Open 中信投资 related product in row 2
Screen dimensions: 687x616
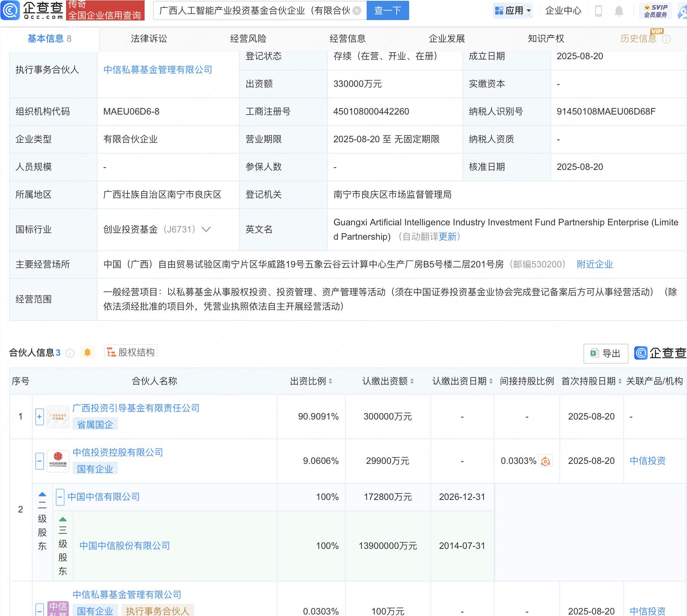pyautogui.click(x=648, y=461)
